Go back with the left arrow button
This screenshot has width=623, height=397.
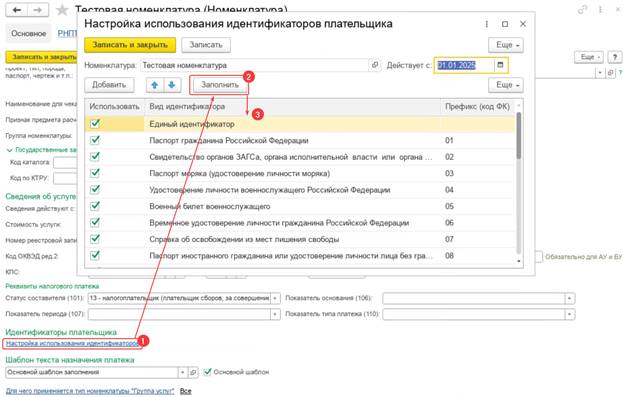pyautogui.click(x=16, y=10)
